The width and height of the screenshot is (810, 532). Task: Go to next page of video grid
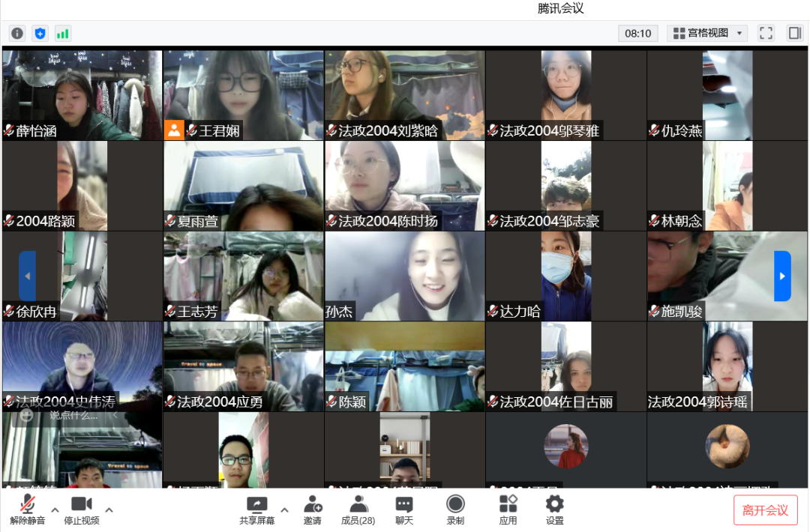[x=782, y=276]
